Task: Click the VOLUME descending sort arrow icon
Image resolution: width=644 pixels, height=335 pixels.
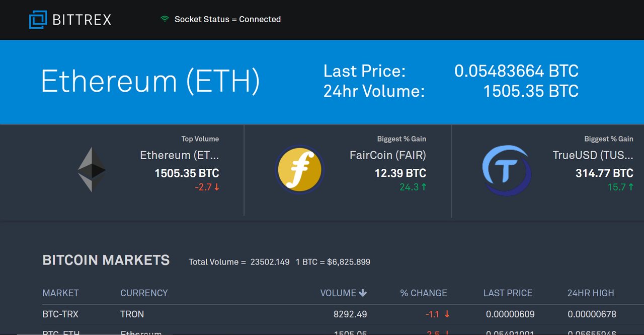Action: (363, 293)
